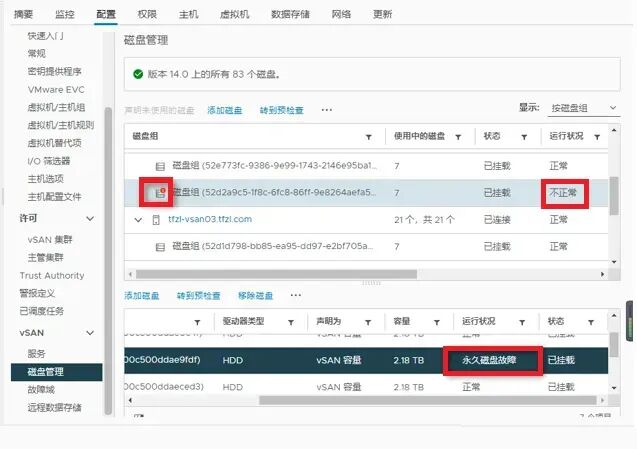The height and width of the screenshot is (449, 637).
Task: Open the 网络 tab
Action: (341, 15)
